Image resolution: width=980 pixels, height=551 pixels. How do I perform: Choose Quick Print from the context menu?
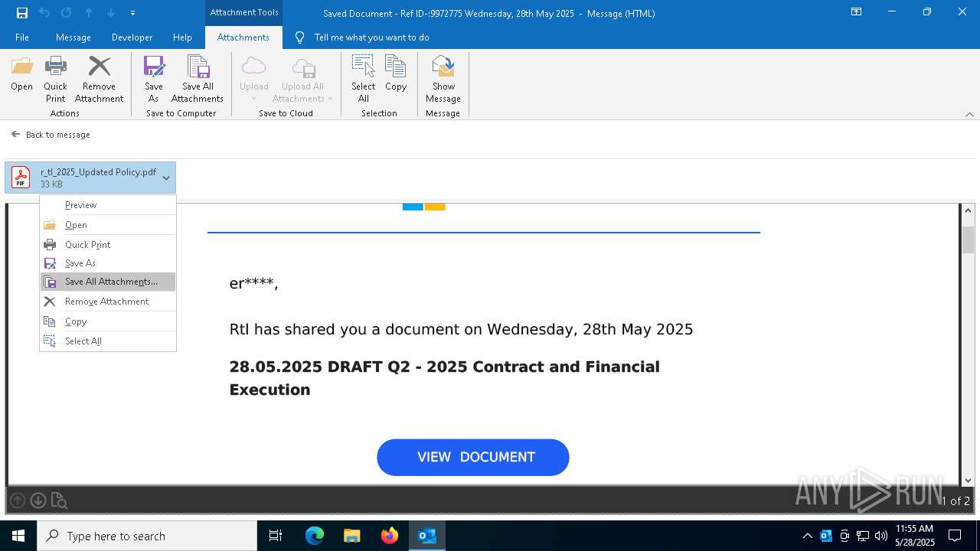pyautogui.click(x=108, y=245)
